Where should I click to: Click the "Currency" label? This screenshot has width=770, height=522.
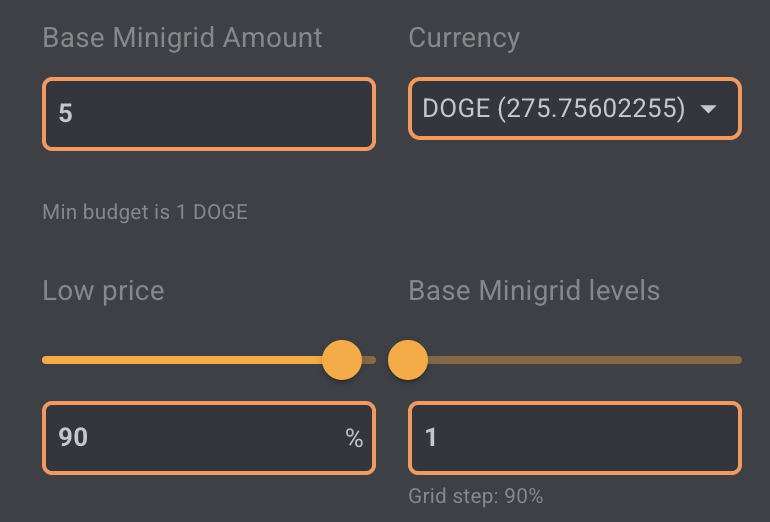click(x=464, y=38)
